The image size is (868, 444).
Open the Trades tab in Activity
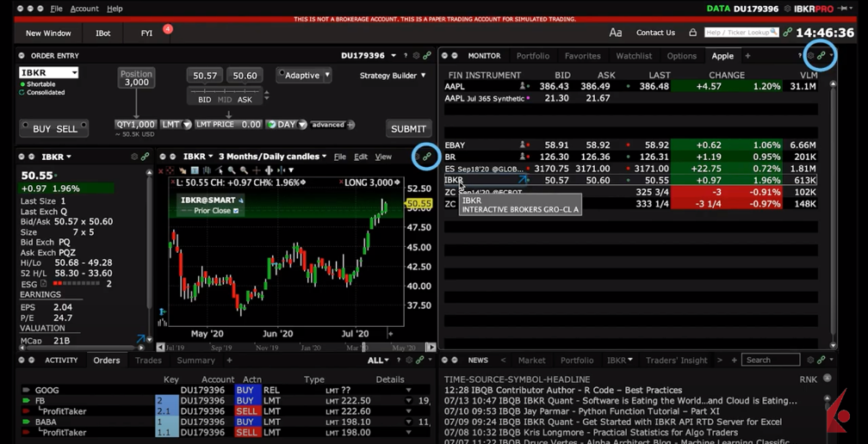click(x=147, y=361)
